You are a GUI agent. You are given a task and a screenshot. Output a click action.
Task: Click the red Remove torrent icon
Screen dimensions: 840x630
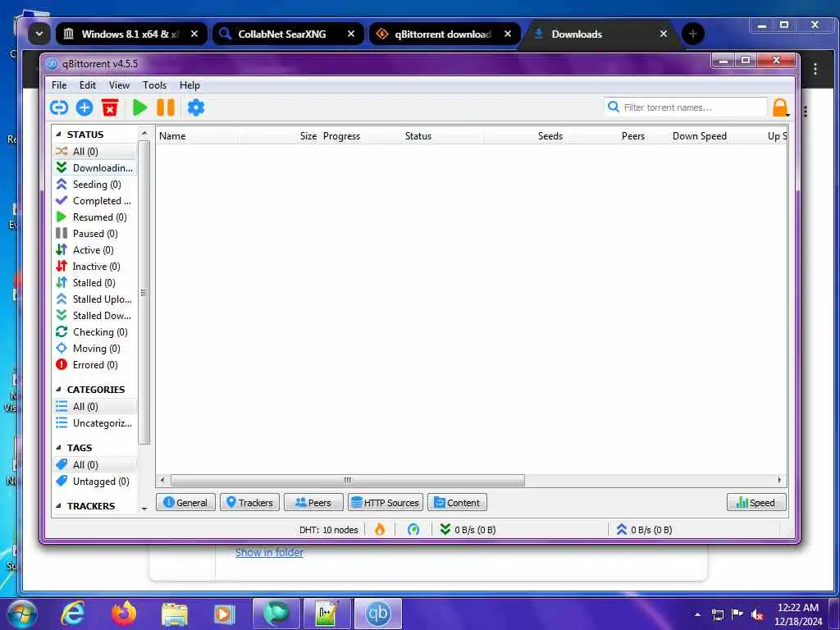110,107
